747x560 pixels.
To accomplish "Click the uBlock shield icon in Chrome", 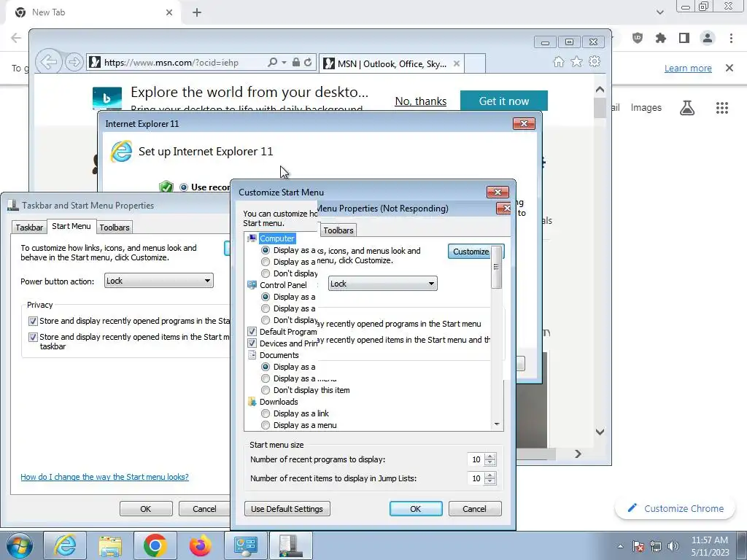I will [x=638, y=38].
